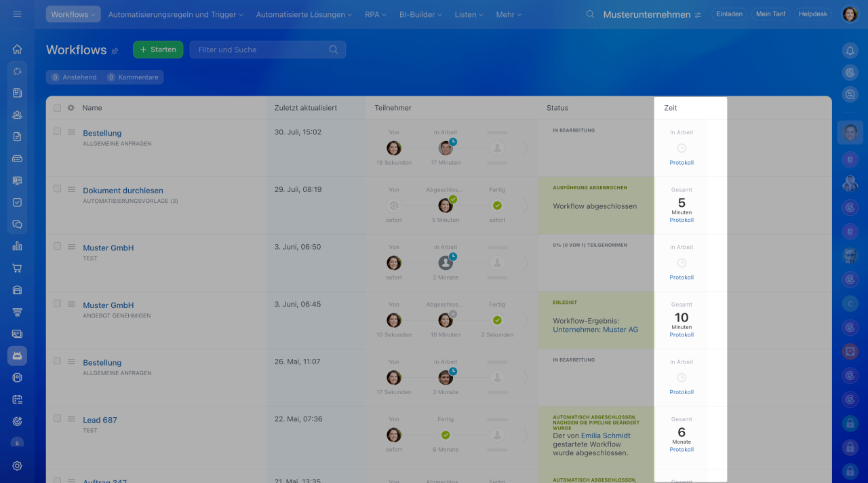The image size is (868, 483).
Task: Open row actions menu for Dokument durchlesen
Action: (71, 189)
